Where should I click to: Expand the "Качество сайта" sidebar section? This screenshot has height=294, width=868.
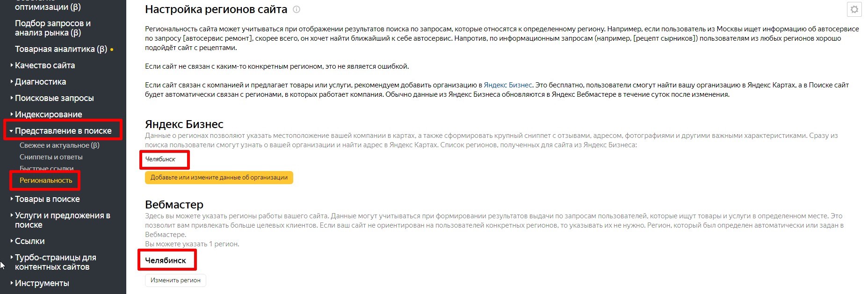coord(45,65)
